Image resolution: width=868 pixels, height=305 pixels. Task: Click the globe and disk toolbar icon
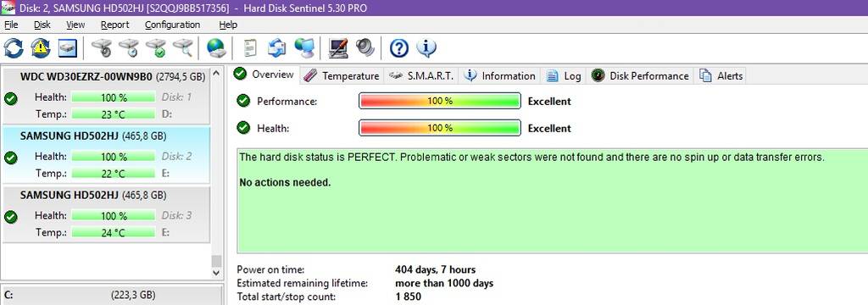216,48
